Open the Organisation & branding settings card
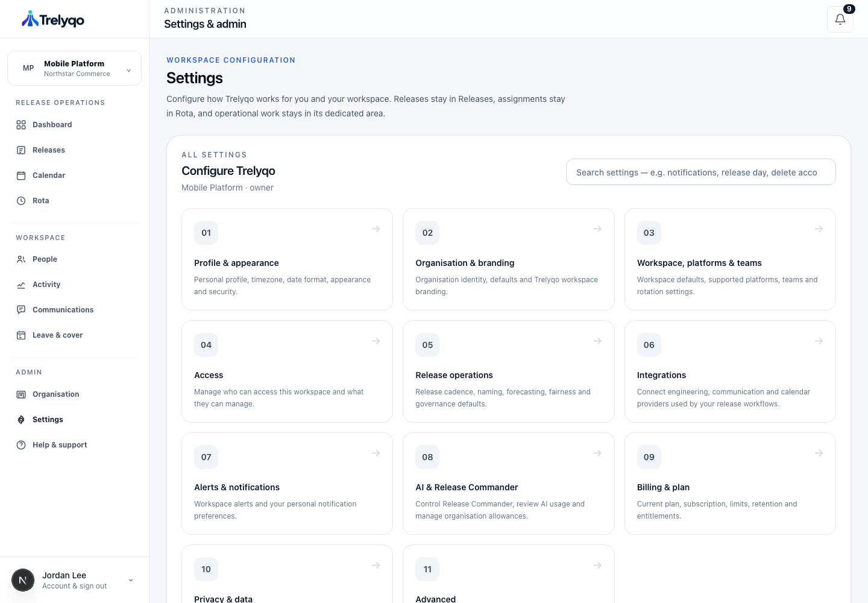 click(508, 259)
